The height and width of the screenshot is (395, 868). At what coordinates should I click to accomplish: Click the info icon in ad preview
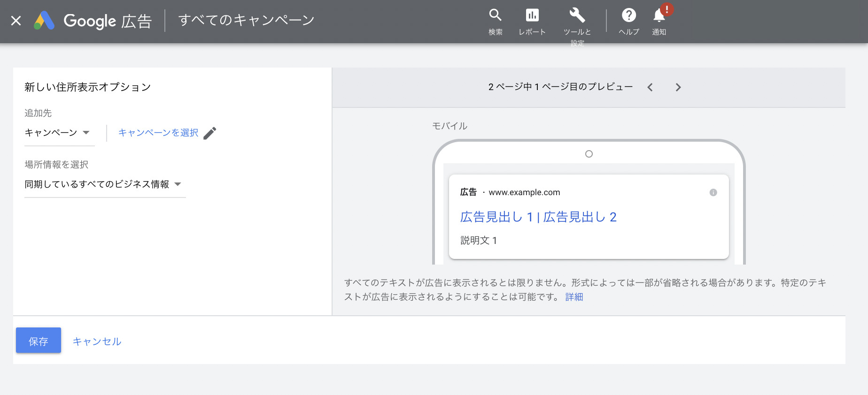[713, 192]
